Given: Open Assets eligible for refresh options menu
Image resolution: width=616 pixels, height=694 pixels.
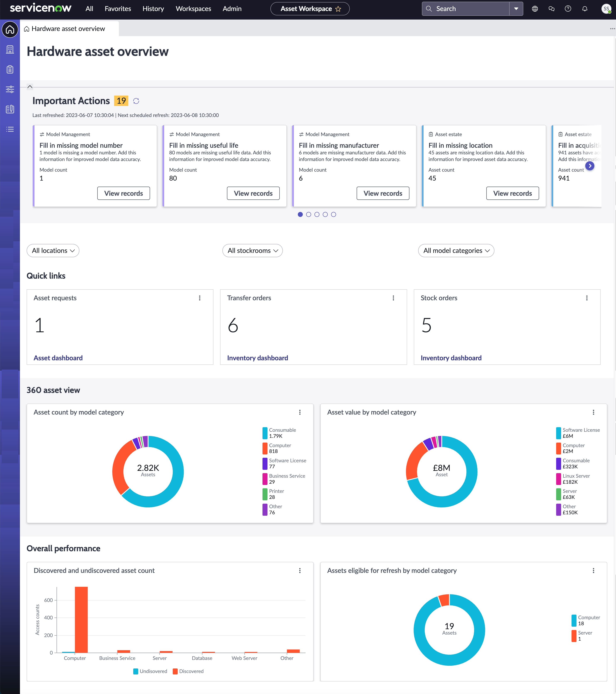Looking at the screenshot, I should tap(594, 570).
